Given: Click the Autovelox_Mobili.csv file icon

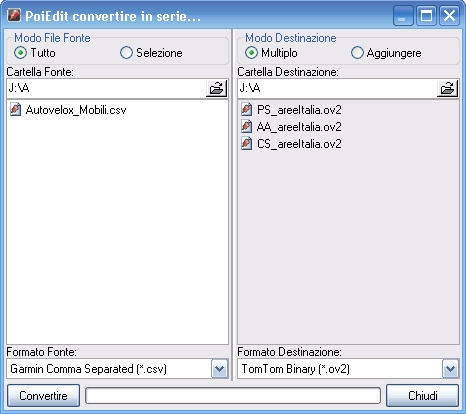Looking at the screenshot, I should 15,110.
